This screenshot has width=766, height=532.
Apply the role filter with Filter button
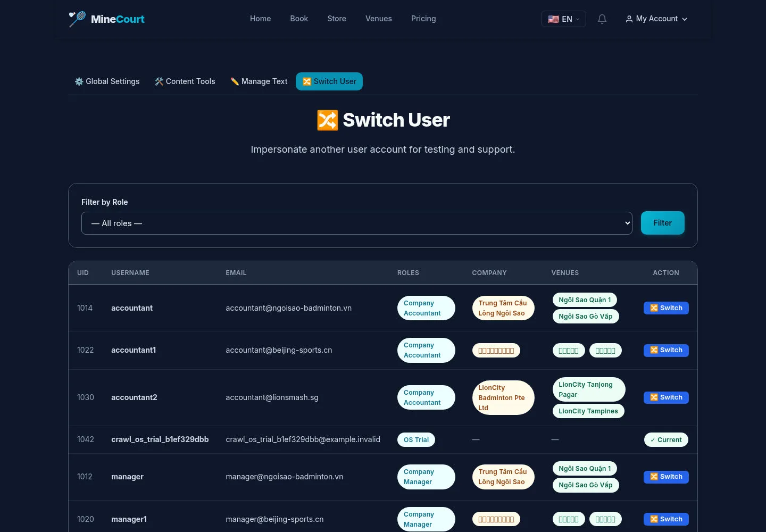pyautogui.click(x=663, y=223)
